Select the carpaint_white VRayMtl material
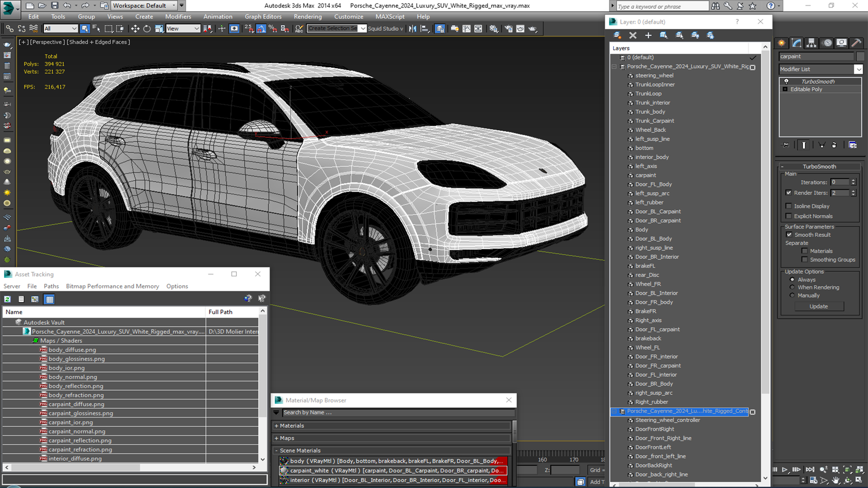This screenshot has height=488, width=868. tap(393, 470)
